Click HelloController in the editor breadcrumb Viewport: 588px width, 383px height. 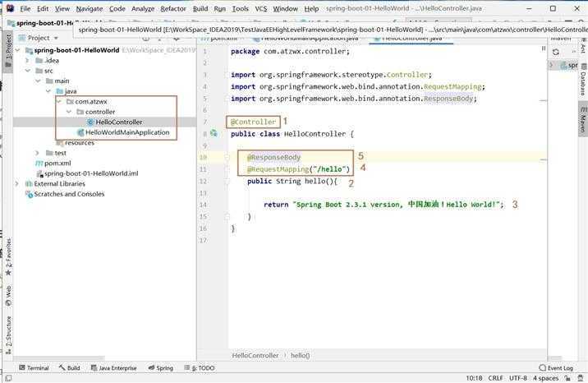coord(255,355)
